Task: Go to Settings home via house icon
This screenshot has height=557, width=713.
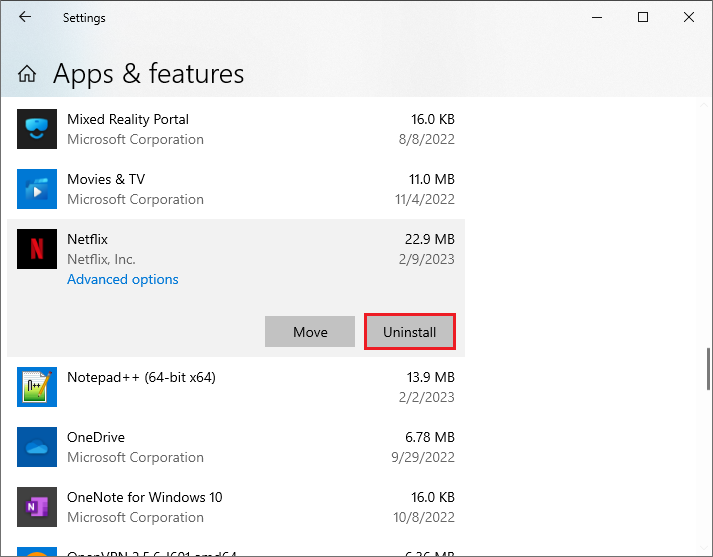Action: click(27, 74)
